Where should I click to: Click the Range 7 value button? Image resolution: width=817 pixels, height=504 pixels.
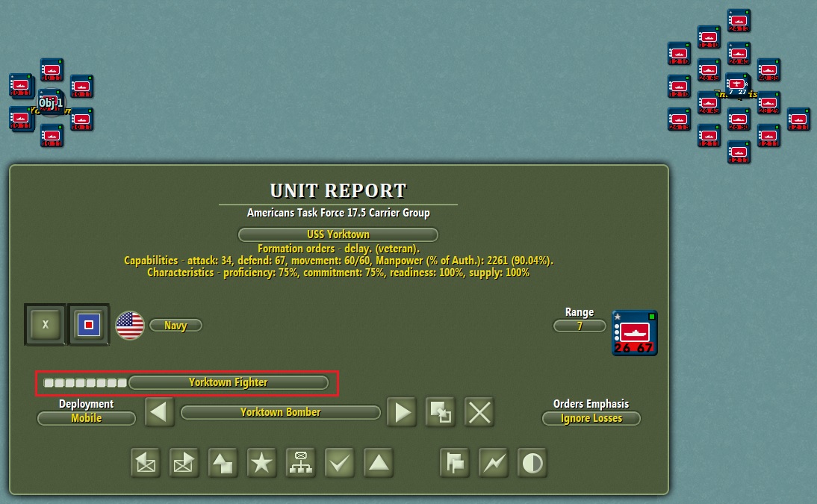coord(580,326)
